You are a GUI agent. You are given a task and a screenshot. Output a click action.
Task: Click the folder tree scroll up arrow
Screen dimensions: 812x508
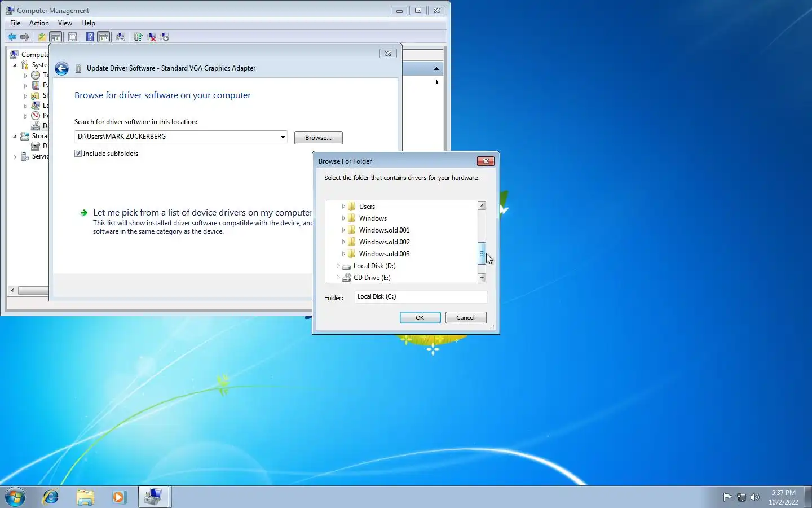pyautogui.click(x=482, y=205)
